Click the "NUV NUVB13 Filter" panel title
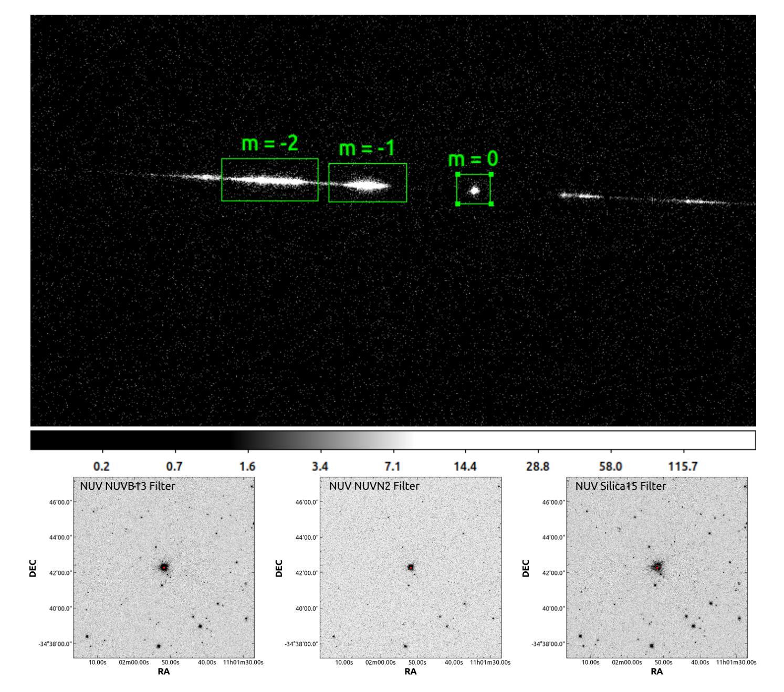The image size is (784, 692). coord(128,486)
